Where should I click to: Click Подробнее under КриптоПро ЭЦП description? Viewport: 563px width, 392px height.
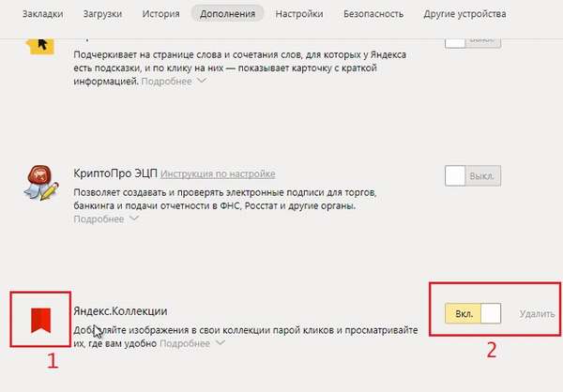click(x=99, y=219)
